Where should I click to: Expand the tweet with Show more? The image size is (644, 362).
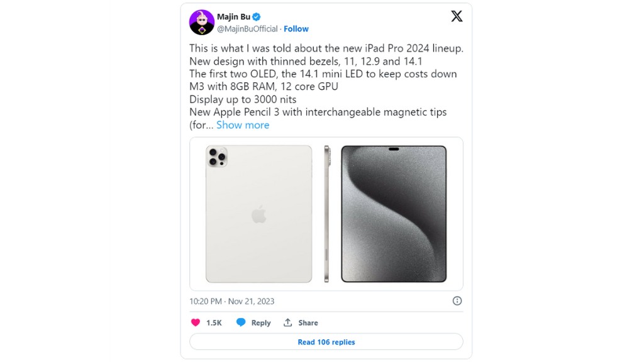243,125
